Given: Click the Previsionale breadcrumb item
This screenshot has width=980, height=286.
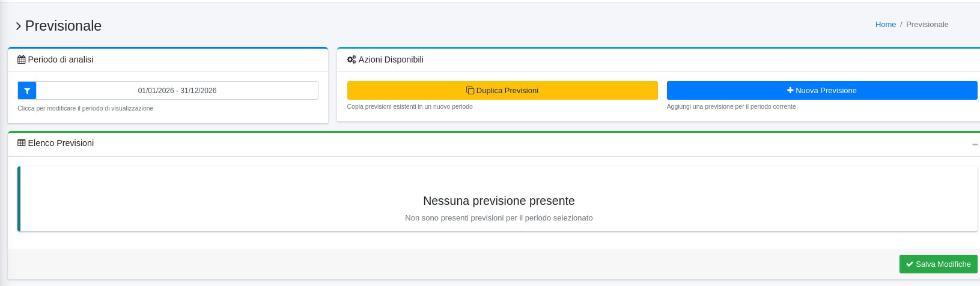Looking at the screenshot, I should pos(927,25).
